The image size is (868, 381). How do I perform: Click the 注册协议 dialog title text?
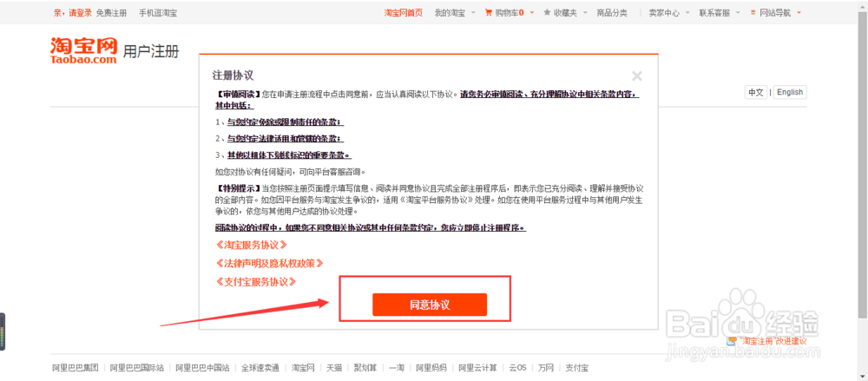[x=233, y=76]
